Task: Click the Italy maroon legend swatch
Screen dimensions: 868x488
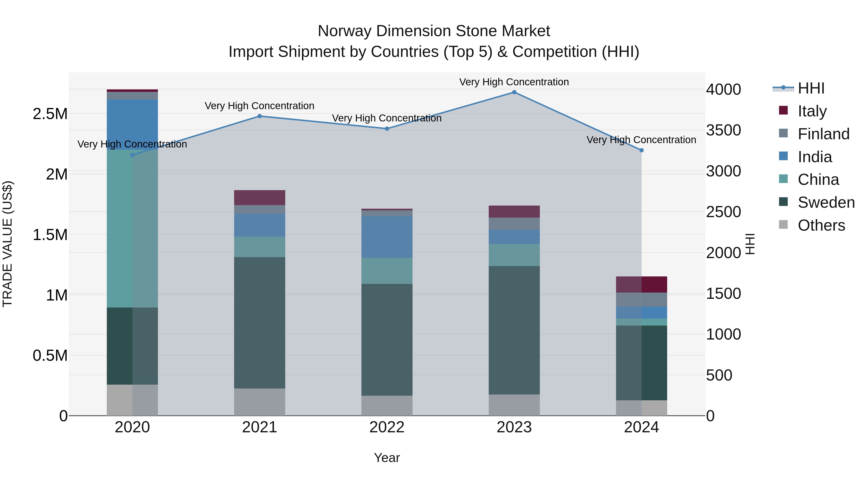Action: (x=783, y=110)
